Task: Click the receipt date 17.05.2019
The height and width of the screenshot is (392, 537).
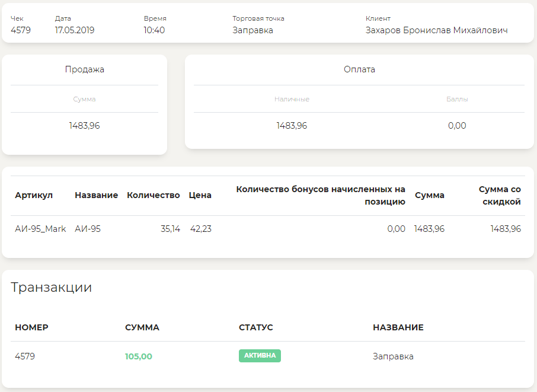Action: [75, 30]
